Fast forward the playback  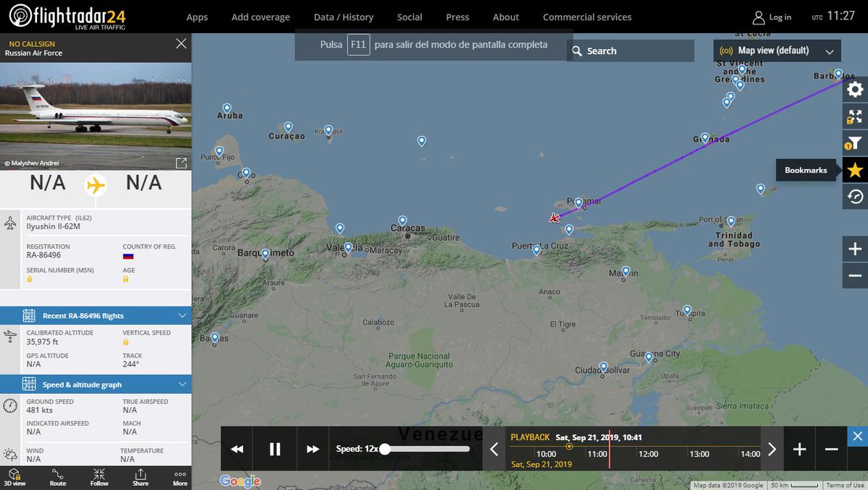(x=312, y=450)
